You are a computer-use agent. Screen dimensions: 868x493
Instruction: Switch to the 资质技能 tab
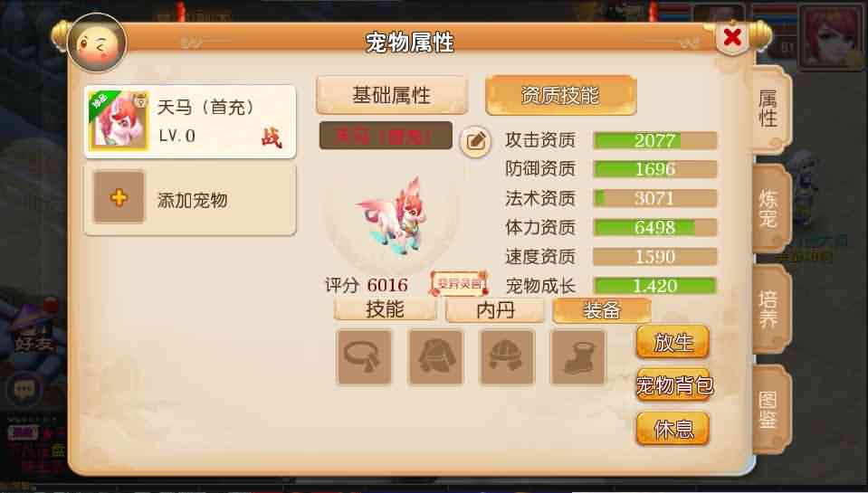[x=561, y=95]
